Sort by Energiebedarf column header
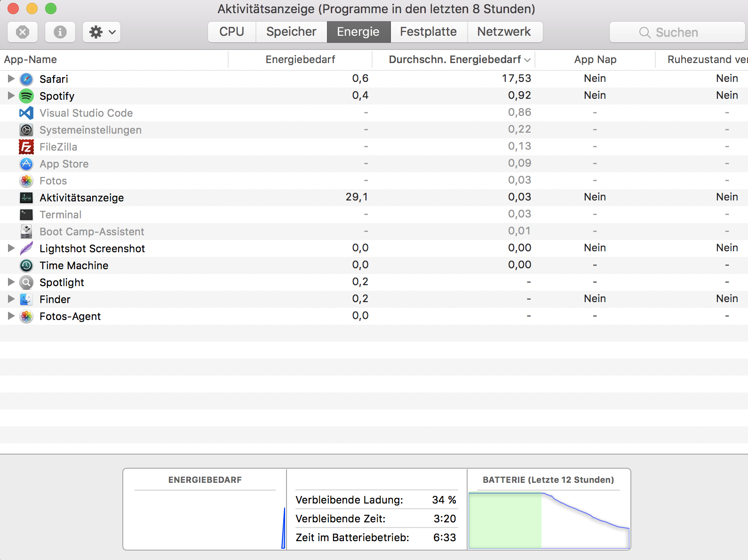Image resolution: width=748 pixels, height=560 pixels. click(x=300, y=60)
